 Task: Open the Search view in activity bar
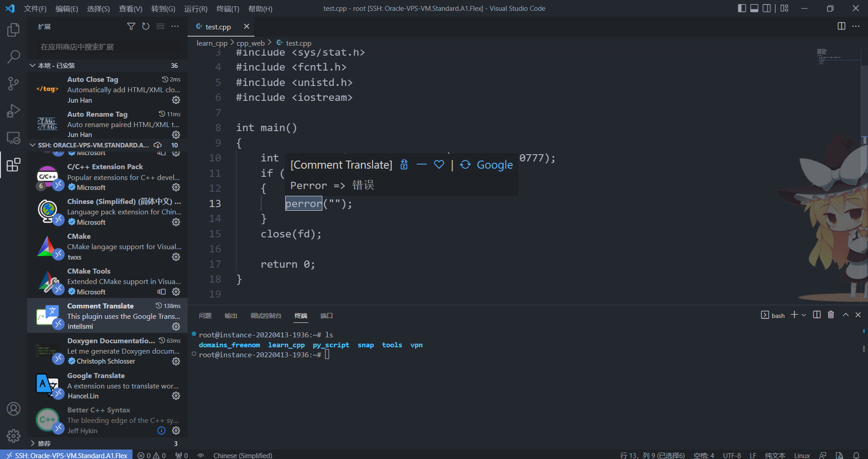coord(13,57)
